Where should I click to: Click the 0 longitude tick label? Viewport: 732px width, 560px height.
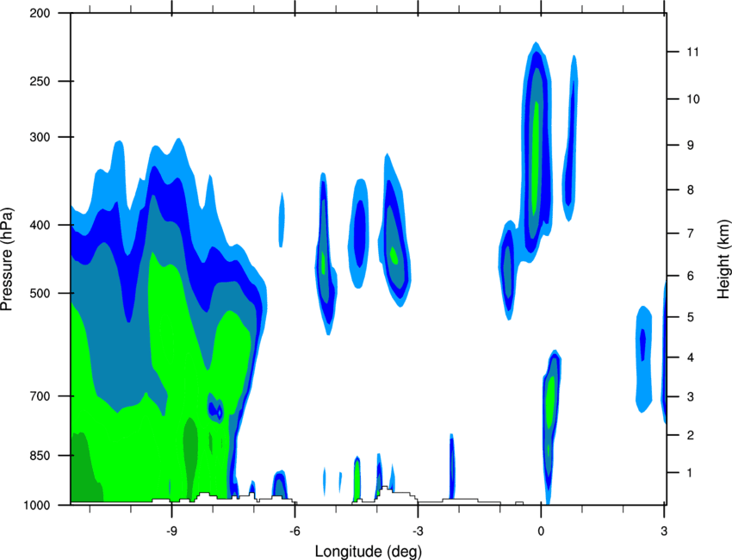coord(541,531)
